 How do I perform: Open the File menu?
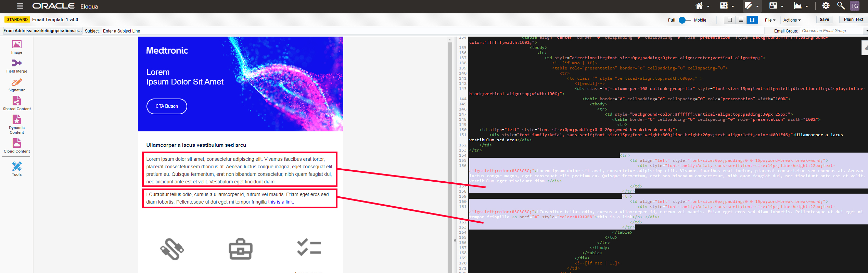[770, 20]
